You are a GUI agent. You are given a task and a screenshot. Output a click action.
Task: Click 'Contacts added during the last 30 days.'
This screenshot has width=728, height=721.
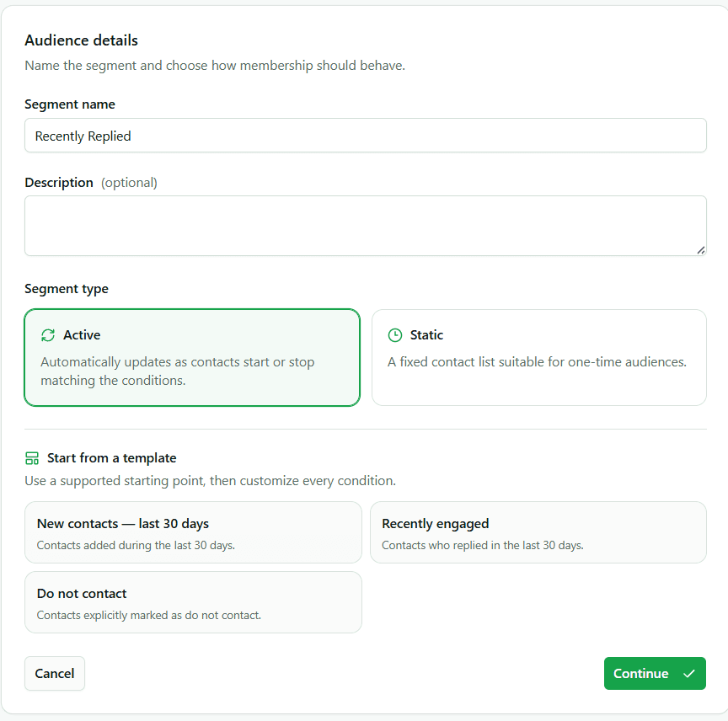coord(136,545)
